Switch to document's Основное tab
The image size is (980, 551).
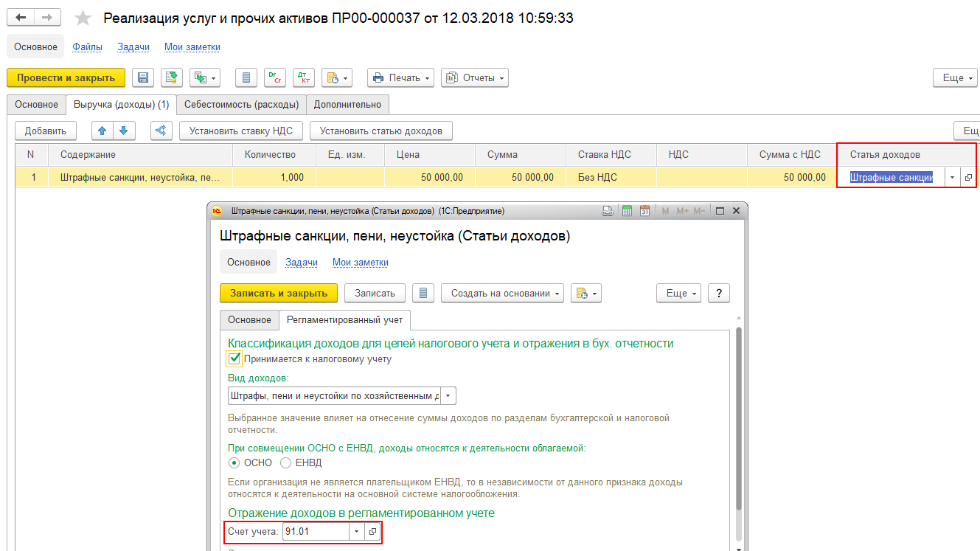(x=36, y=104)
